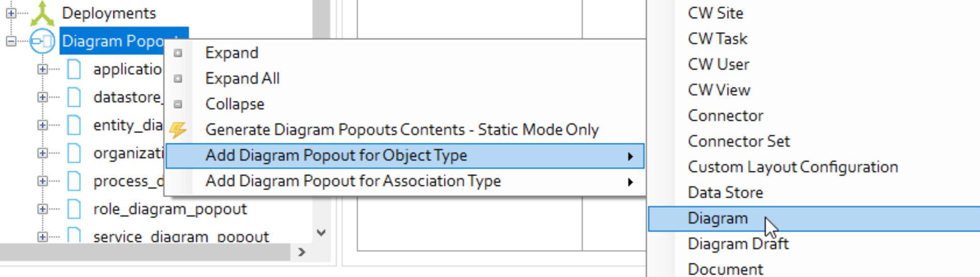
Task: Click the Expand menu item's plus icon
Action: pyautogui.click(x=178, y=53)
